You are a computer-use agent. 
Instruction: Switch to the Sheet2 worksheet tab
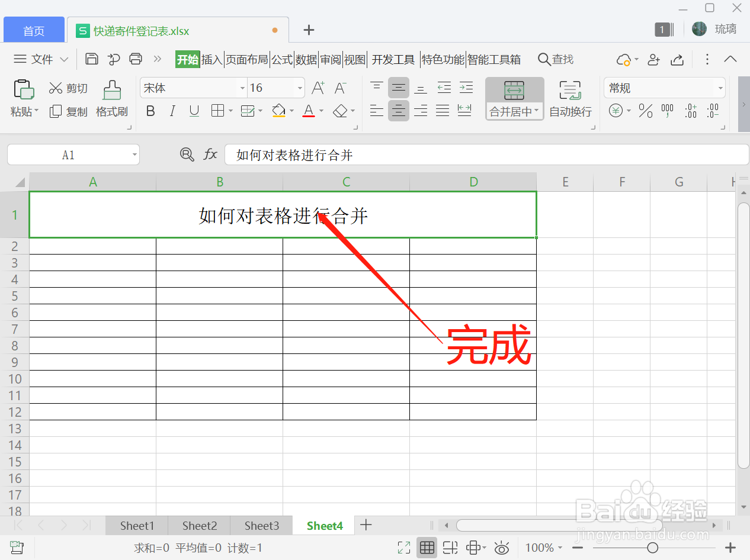[198, 525]
